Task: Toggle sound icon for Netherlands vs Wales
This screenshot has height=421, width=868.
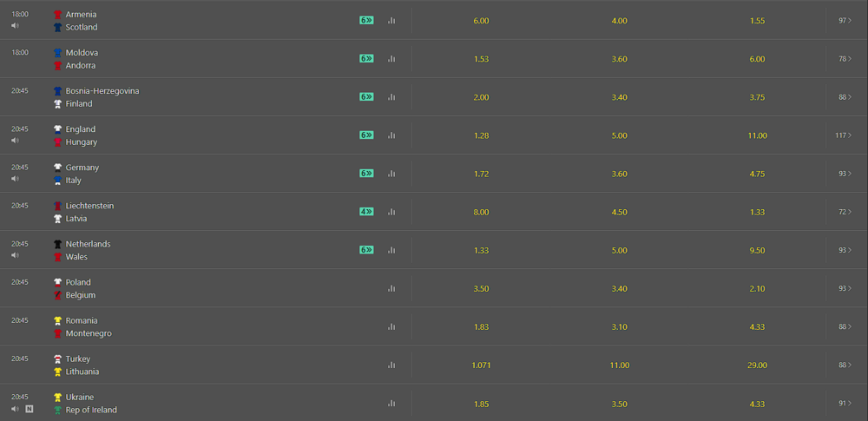Action: click(x=16, y=255)
